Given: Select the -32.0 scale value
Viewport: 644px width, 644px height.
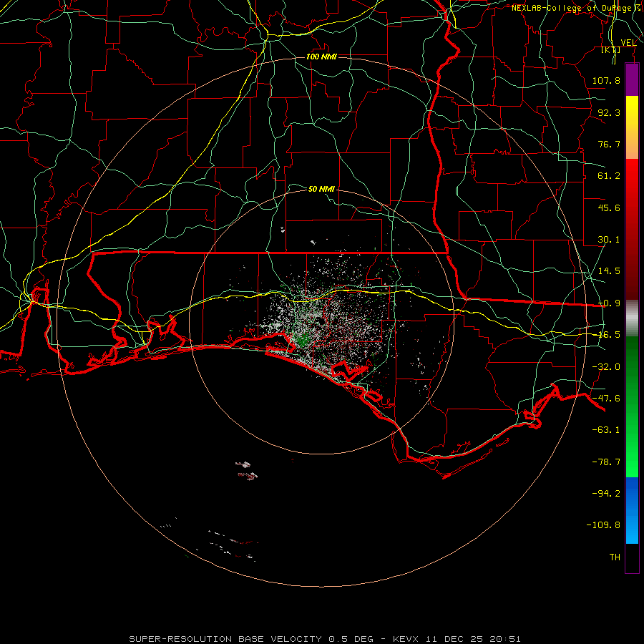Looking at the screenshot, I should coord(606,367).
